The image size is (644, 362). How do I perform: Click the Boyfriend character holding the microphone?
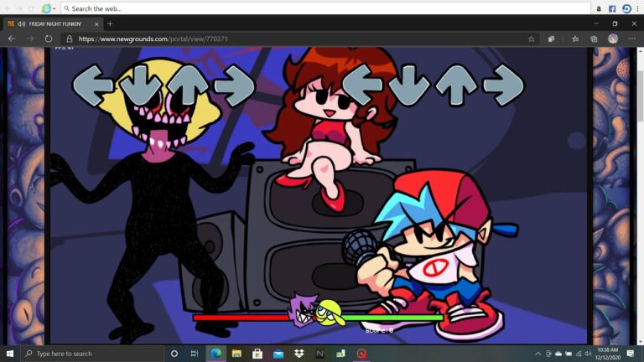click(x=431, y=255)
